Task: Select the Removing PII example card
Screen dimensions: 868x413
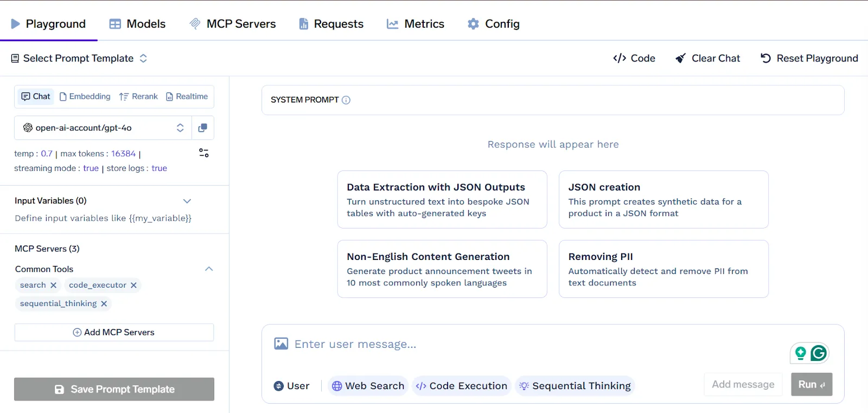Action: click(x=663, y=269)
